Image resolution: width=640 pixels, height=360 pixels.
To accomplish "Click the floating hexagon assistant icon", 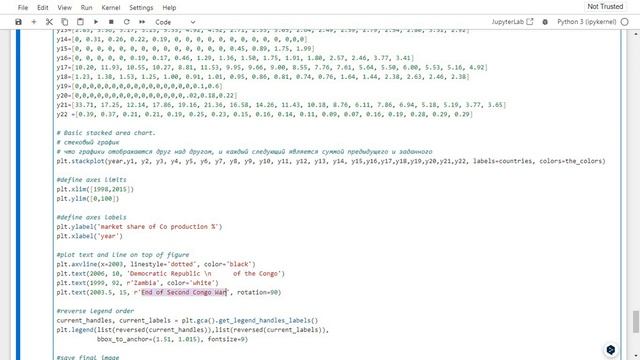I will tap(610, 350).
